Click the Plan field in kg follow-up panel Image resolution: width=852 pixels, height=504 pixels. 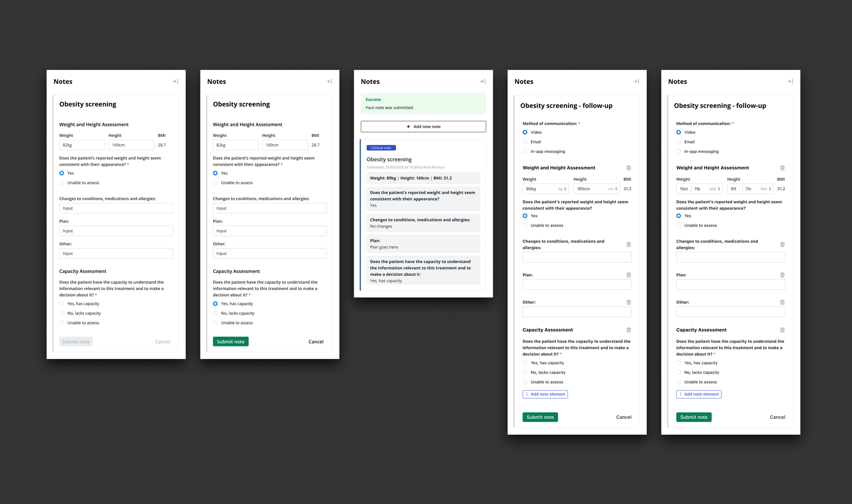point(577,285)
